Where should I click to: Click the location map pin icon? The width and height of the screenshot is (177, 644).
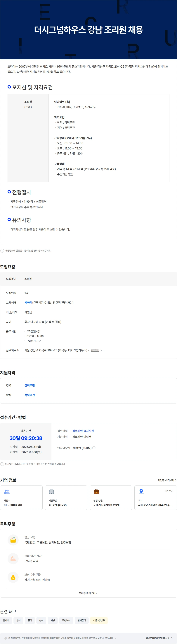[141, 492]
